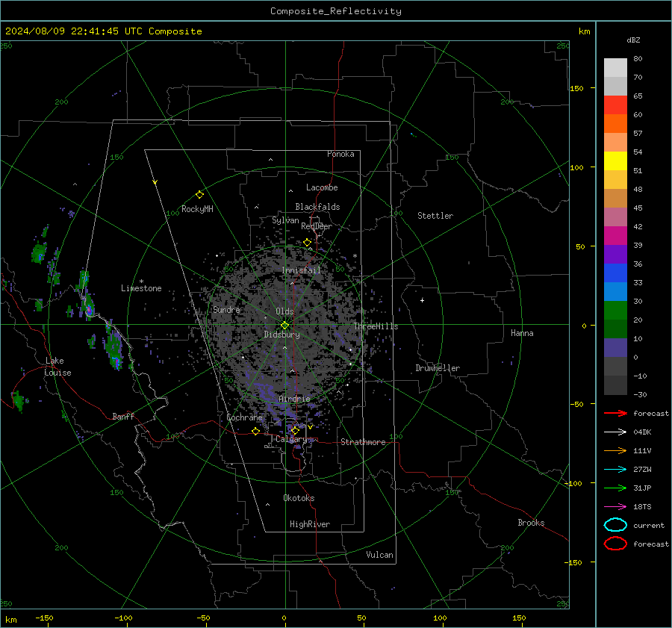The width and height of the screenshot is (672, 628).
Task: Click the red forecast arrow in legend
Action: point(615,413)
